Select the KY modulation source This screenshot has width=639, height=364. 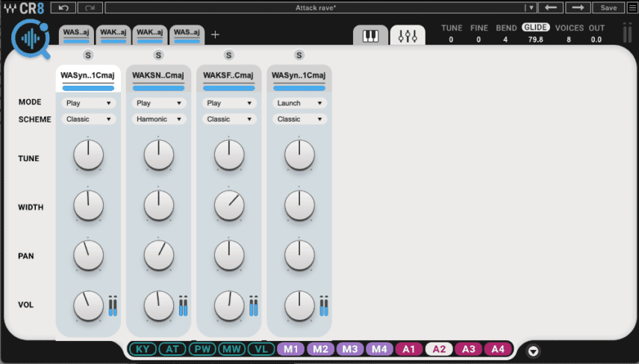coord(143,349)
